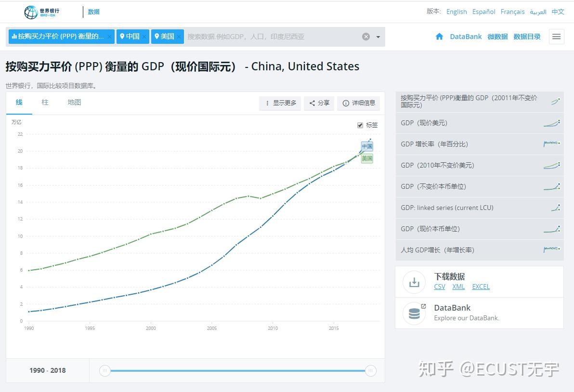Click the data search input field
Viewport: 574px width, 392px height.
(273, 37)
